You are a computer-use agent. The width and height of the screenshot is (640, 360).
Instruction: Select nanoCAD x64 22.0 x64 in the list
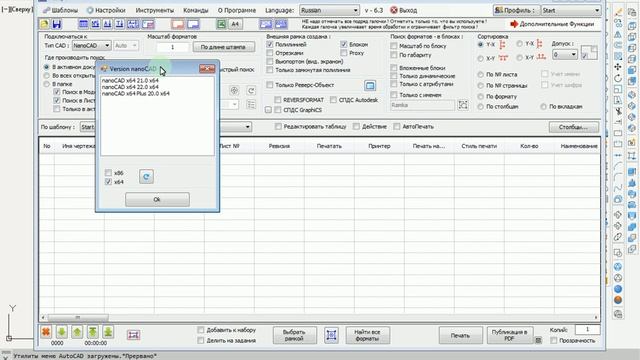[x=130, y=87]
